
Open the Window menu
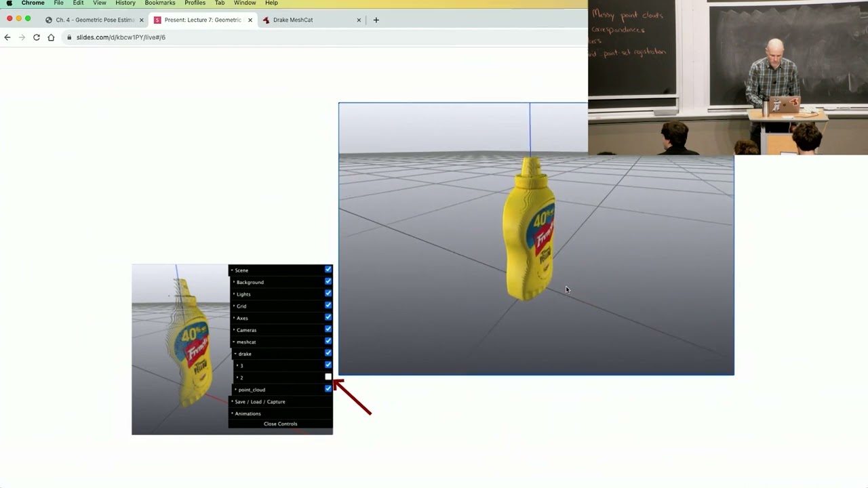(x=245, y=3)
